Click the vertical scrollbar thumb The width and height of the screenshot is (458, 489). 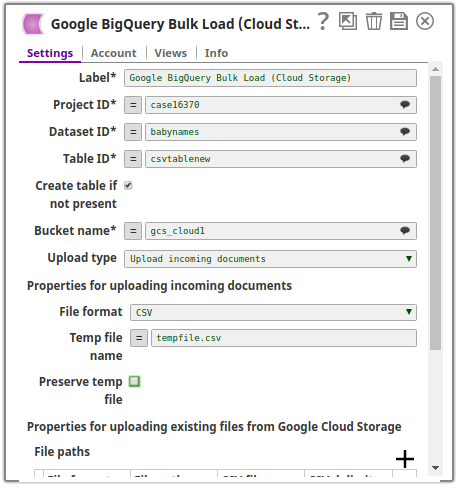pyautogui.click(x=435, y=213)
